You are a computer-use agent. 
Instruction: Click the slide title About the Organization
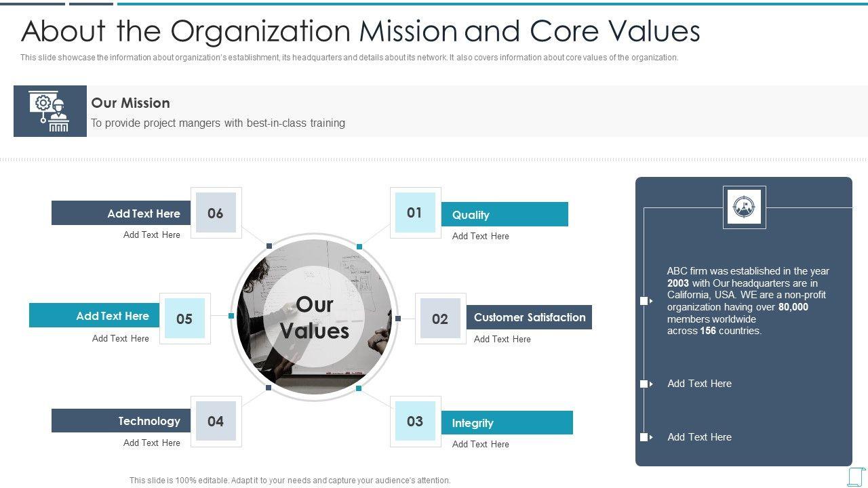tap(360, 31)
